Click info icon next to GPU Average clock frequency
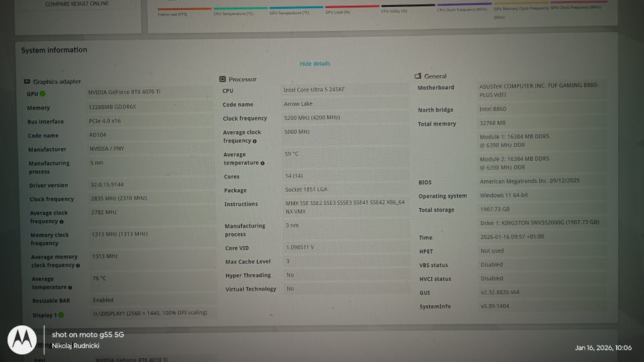This screenshot has height=362, width=644. pos(62,222)
